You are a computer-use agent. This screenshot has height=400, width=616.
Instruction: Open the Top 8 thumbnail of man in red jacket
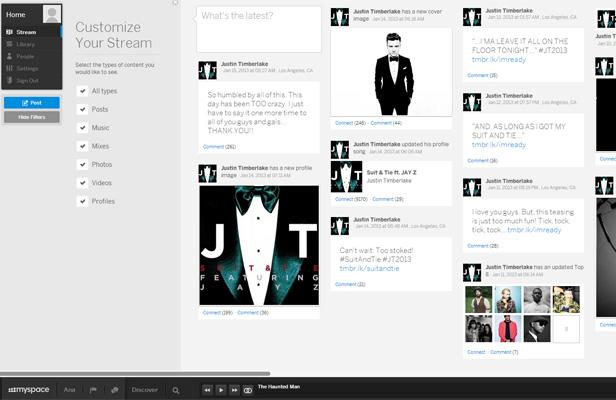click(x=508, y=328)
